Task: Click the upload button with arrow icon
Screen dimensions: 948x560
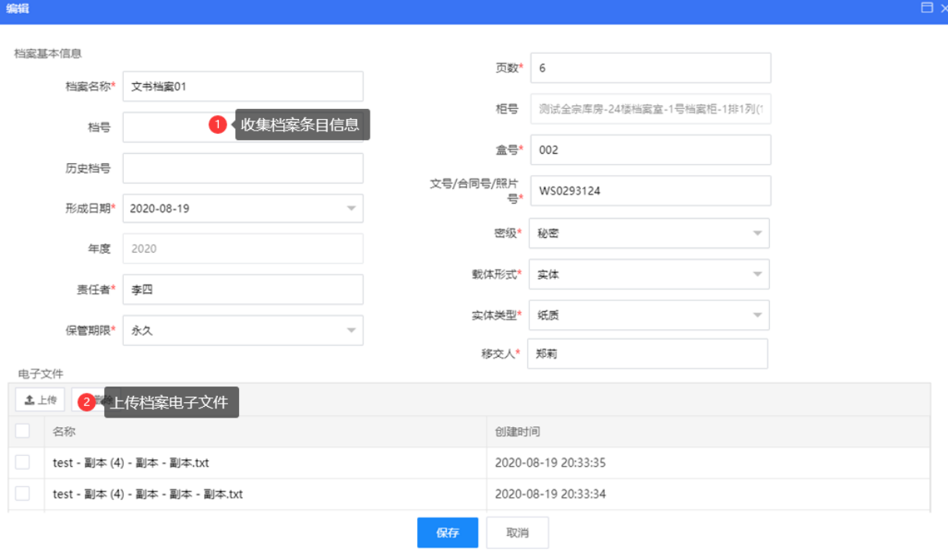Action: click(x=40, y=401)
